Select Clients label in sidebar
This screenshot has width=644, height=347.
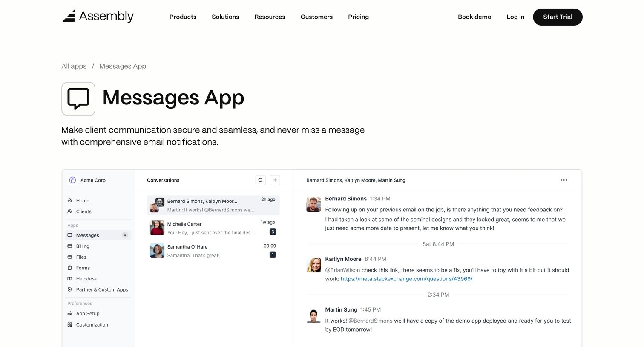83,211
